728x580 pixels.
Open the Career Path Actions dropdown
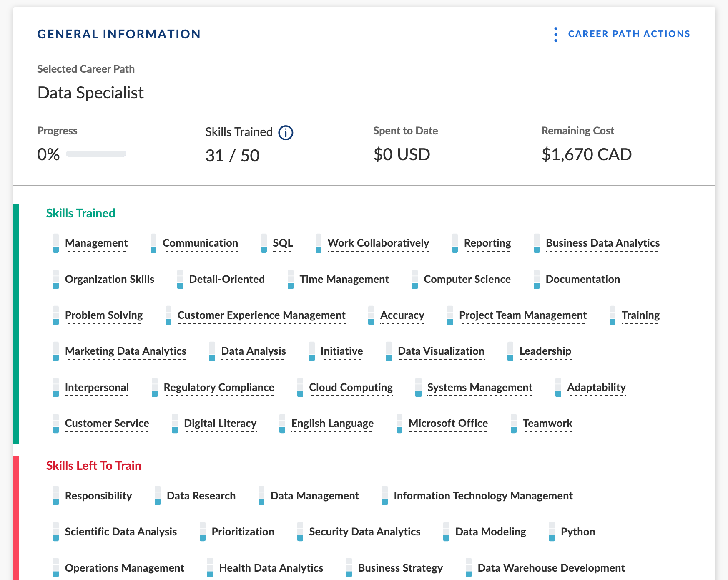pos(629,34)
